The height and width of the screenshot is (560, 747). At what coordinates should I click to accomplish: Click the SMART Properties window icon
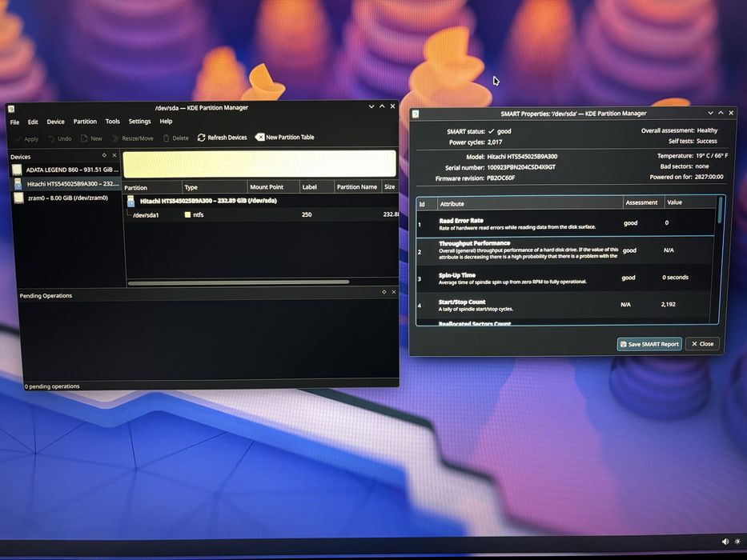[x=416, y=114]
